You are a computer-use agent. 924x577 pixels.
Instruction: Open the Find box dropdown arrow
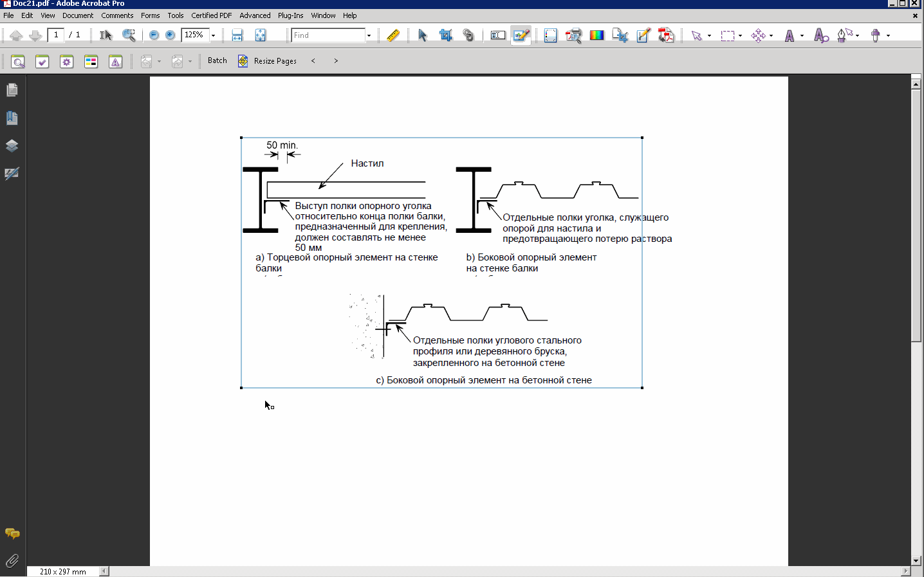click(369, 35)
